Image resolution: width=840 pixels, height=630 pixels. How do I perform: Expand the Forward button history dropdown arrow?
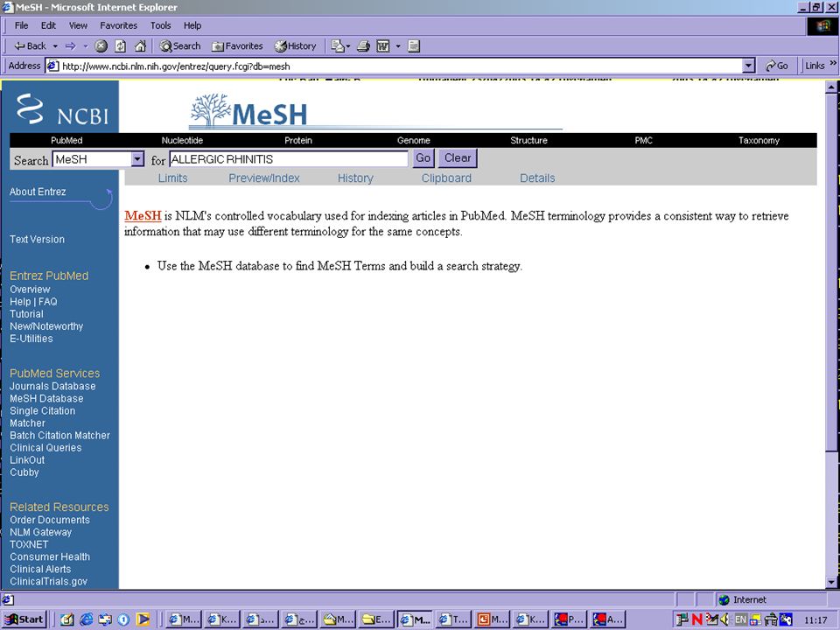(85, 46)
